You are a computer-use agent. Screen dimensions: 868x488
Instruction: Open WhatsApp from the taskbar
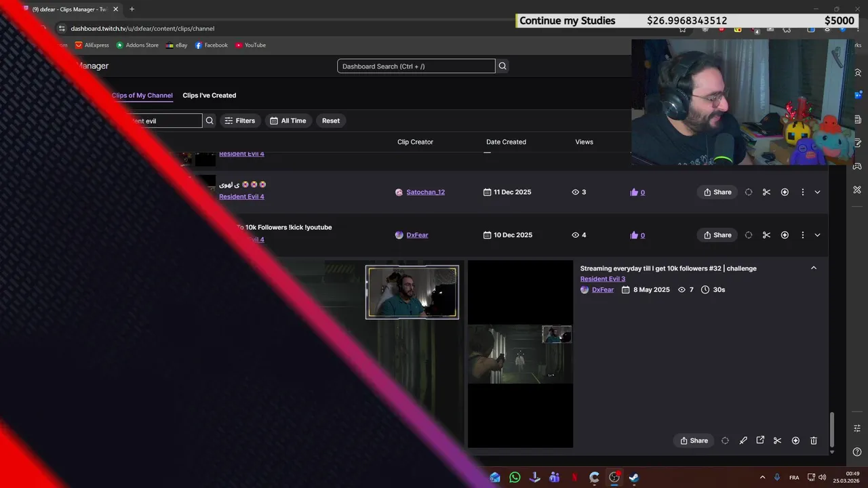(x=515, y=477)
